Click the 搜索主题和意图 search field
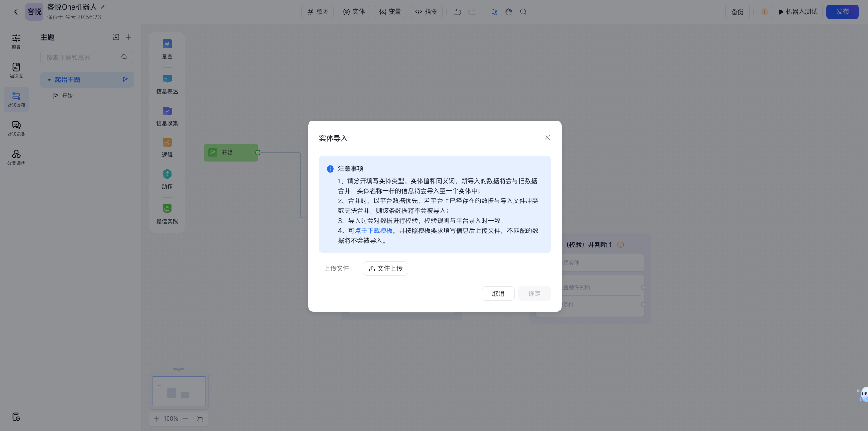This screenshot has width=868, height=431. coord(82,57)
